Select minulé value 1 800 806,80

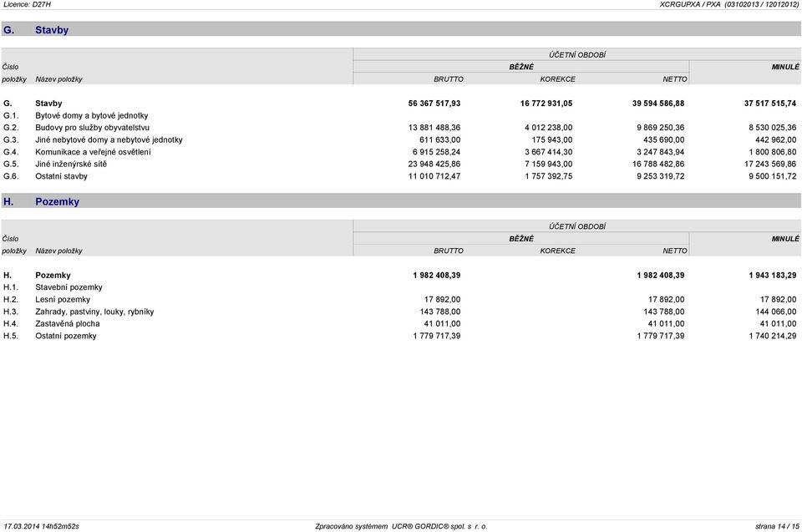[772, 152]
